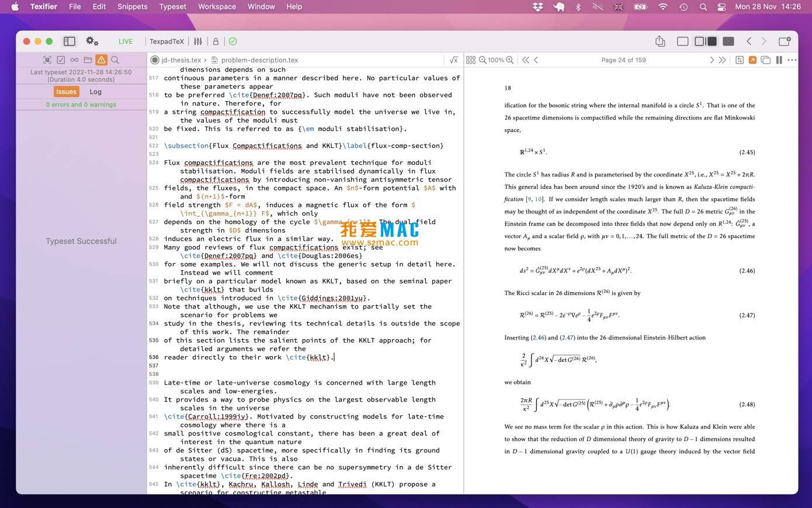Screen dimensions: 812x508
Task: Click the folder icon in the sidebar
Action: pyautogui.click(x=87, y=60)
